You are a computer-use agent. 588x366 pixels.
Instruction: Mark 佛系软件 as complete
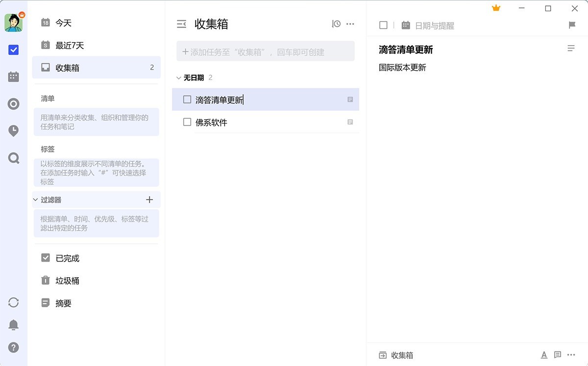[187, 122]
